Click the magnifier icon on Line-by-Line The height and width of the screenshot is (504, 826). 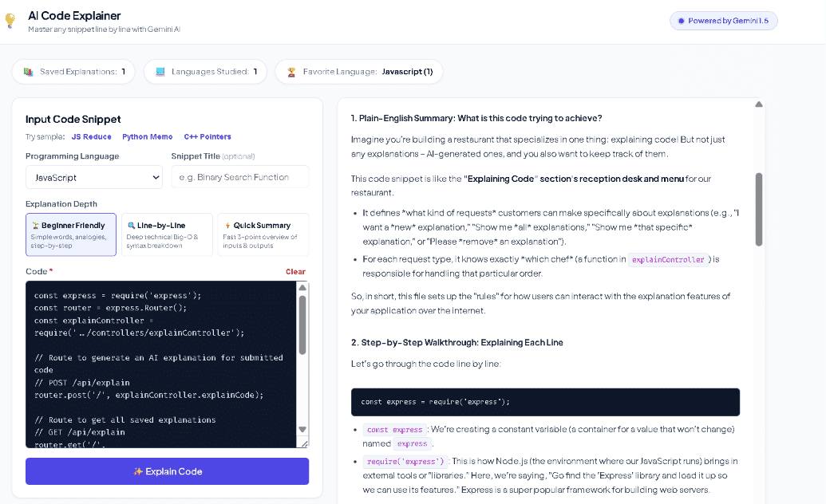coord(131,226)
